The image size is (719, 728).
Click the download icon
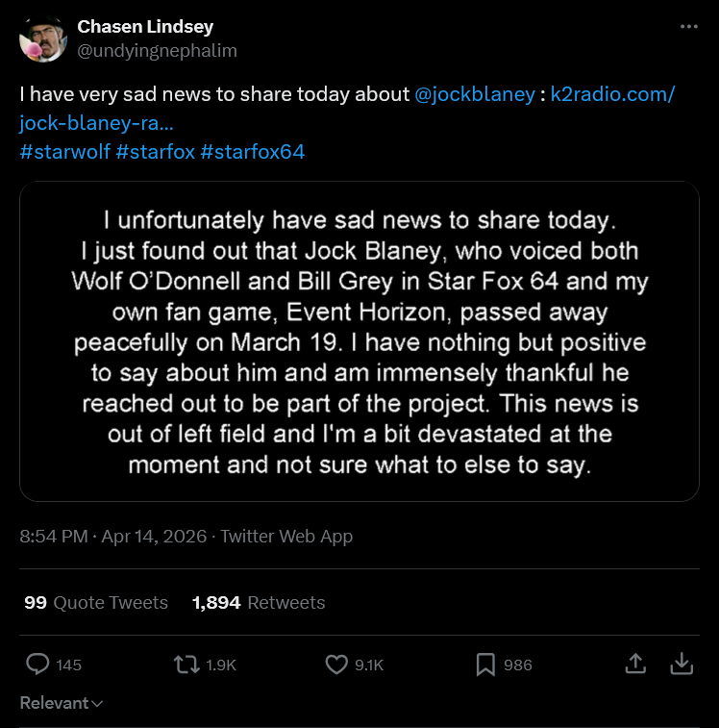click(681, 665)
